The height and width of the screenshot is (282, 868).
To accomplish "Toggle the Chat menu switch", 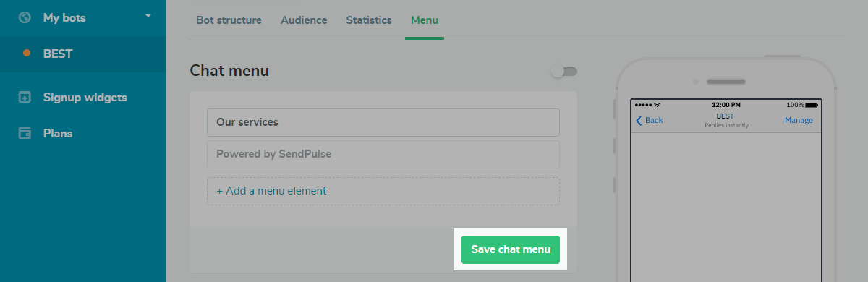I will [x=564, y=72].
